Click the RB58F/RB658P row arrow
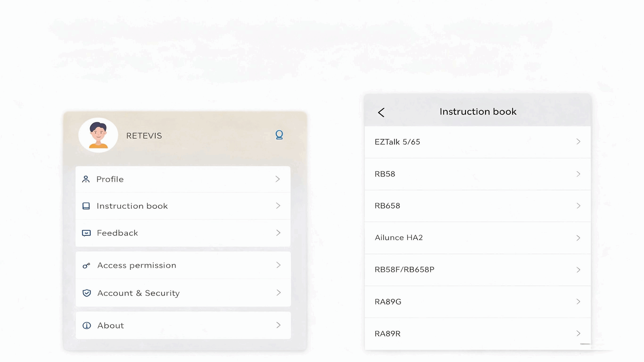The height and width of the screenshot is (362, 644). (x=578, y=270)
